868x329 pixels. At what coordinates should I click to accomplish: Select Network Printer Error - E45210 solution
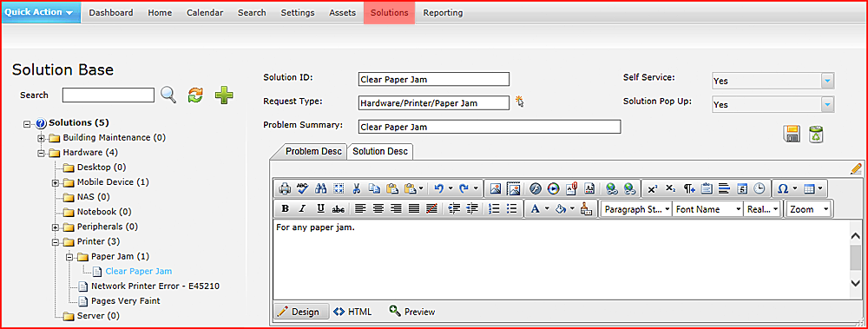click(x=155, y=286)
